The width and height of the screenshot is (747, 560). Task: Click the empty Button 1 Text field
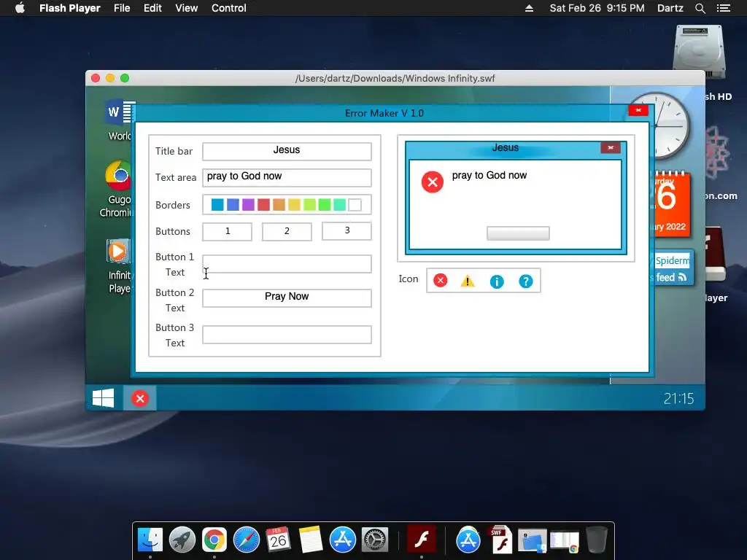287,264
